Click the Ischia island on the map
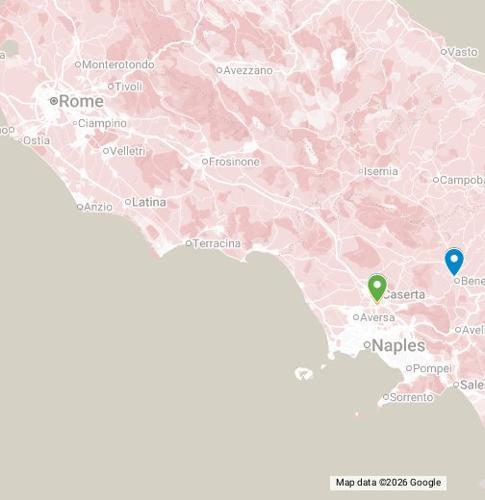 (304, 374)
